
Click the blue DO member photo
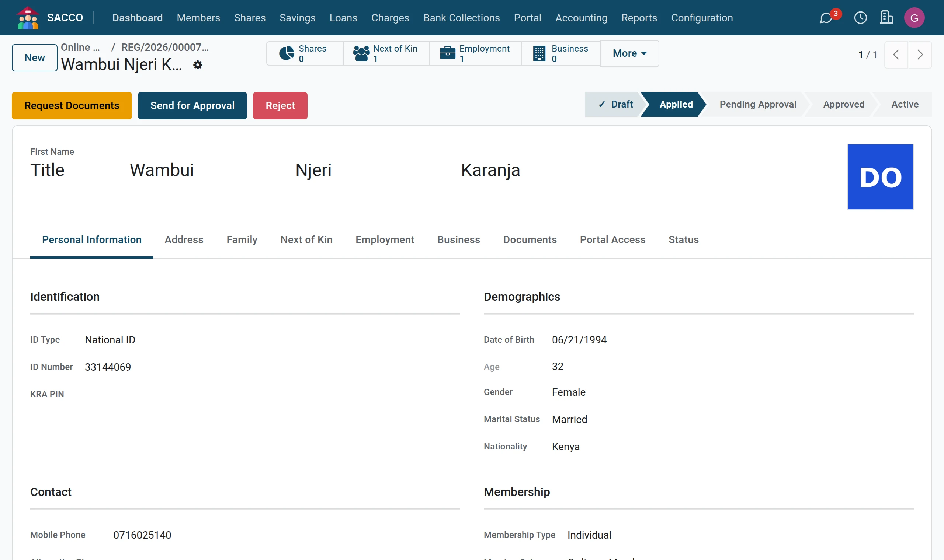[x=880, y=176]
